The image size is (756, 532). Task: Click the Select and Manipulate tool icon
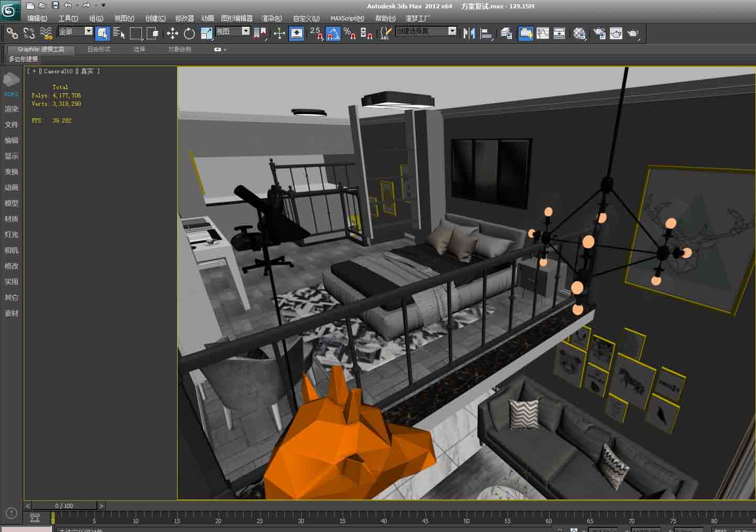pyautogui.click(x=279, y=34)
